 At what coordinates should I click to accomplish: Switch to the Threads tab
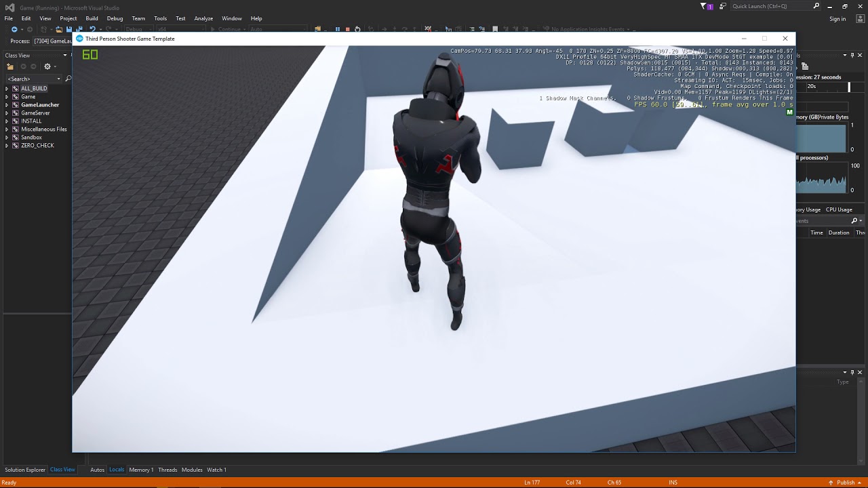tap(167, 470)
